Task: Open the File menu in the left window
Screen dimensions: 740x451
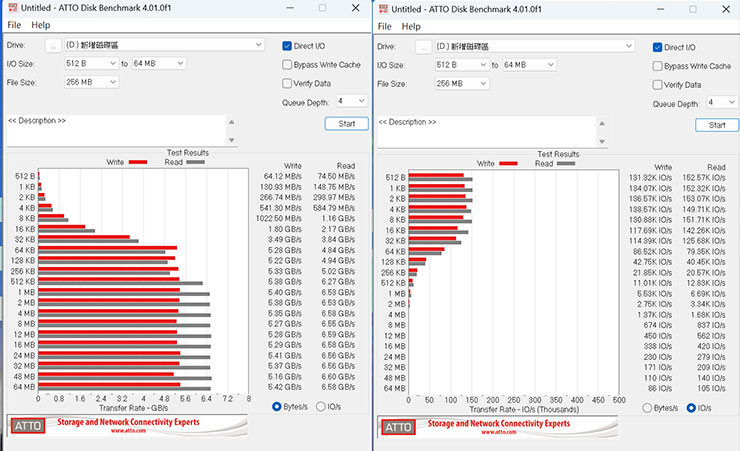Action: pyautogui.click(x=14, y=25)
